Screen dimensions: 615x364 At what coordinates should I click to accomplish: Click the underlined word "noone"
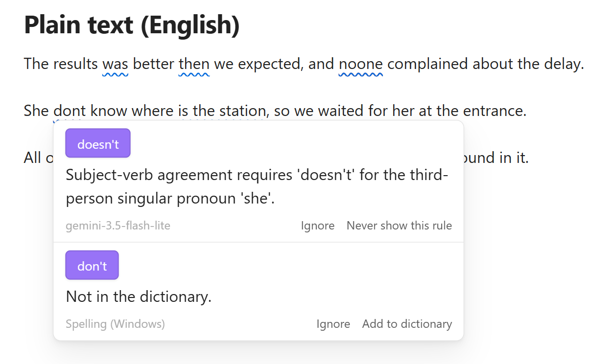(361, 64)
